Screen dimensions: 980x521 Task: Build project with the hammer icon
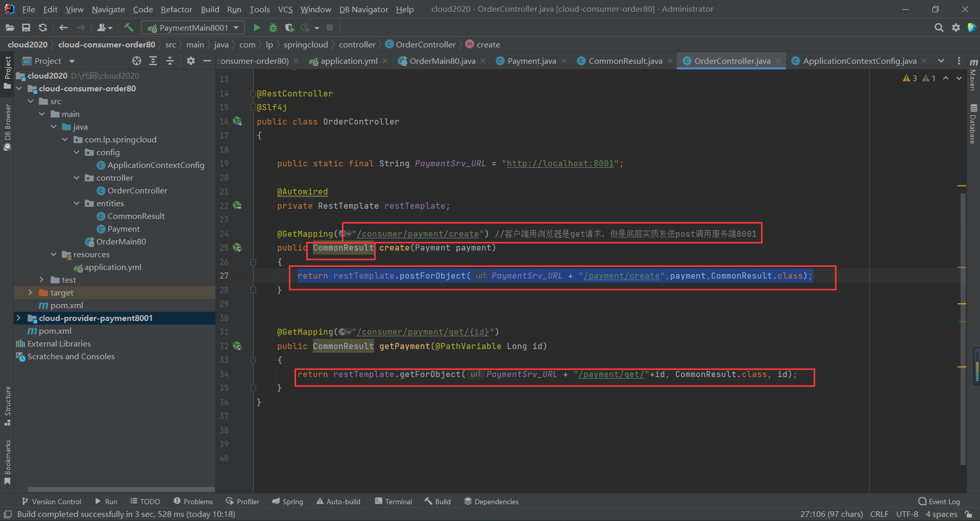129,28
